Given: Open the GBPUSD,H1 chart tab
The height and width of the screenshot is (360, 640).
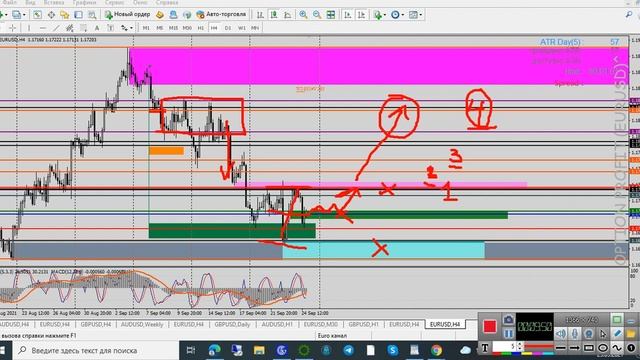Looking at the screenshot, I should tap(364, 324).
